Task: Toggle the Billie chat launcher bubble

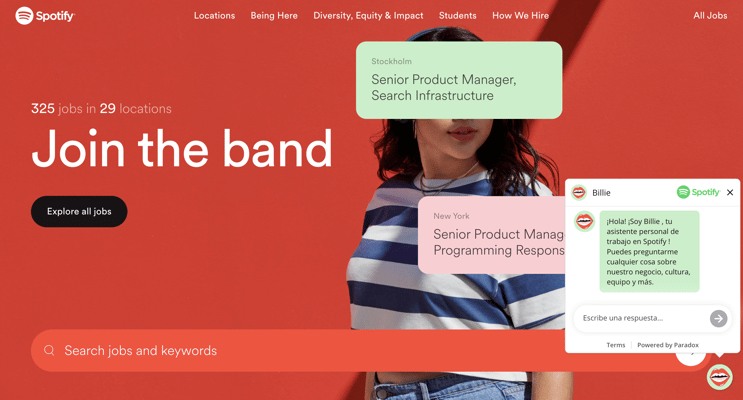Action: click(719, 377)
